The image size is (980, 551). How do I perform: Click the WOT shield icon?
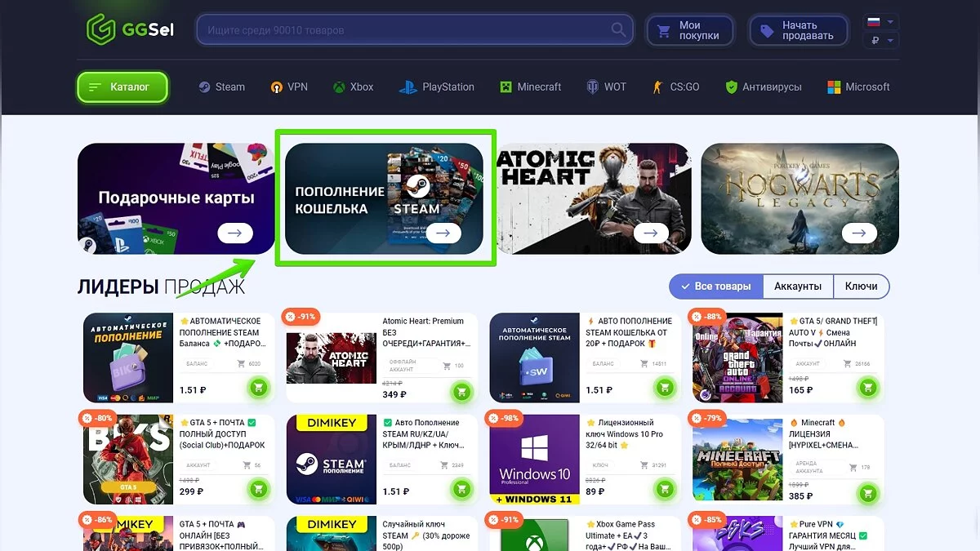592,87
